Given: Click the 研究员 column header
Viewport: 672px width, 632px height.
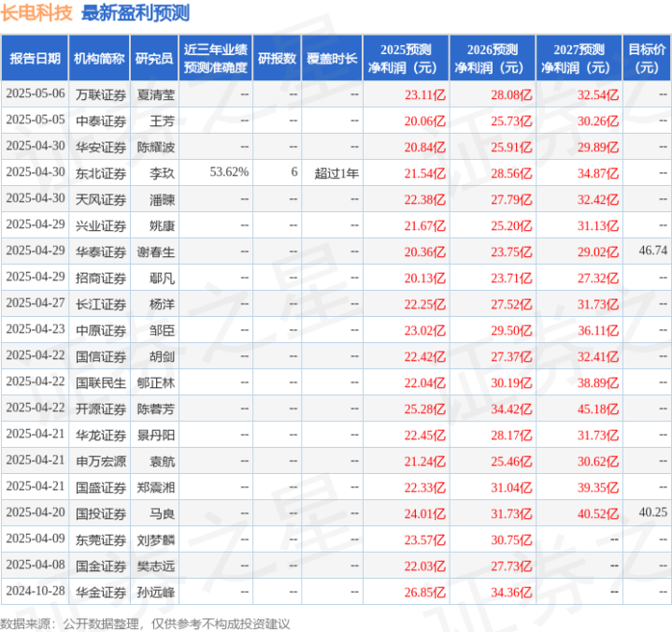Looking at the screenshot, I should click(x=154, y=58).
